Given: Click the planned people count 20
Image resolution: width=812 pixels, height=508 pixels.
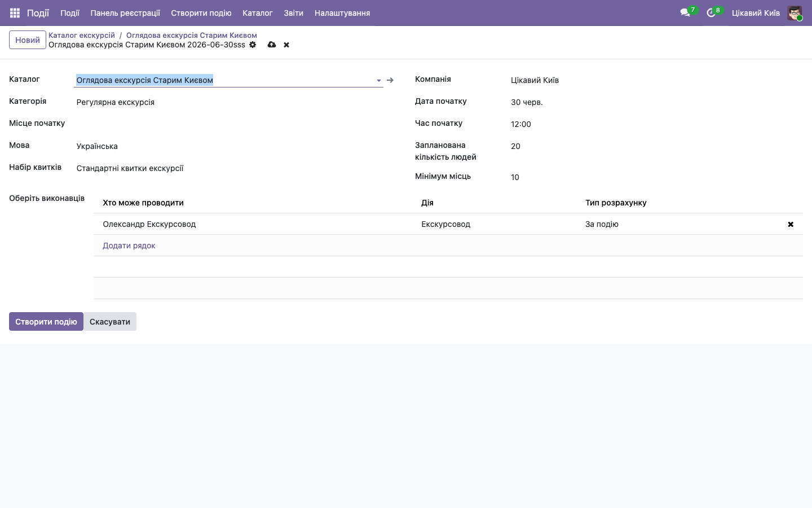Looking at the screenshot, I should [515, 146].
